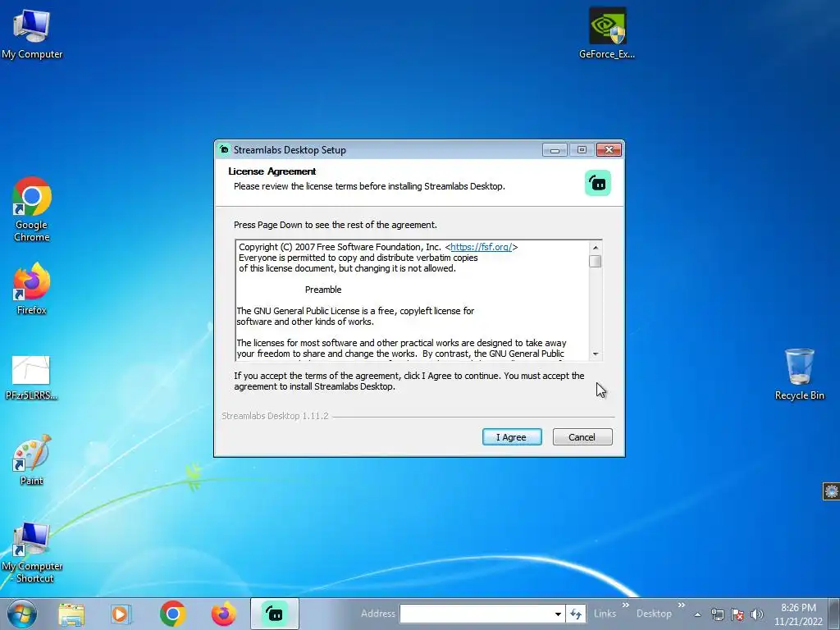
Task: Click the Address bar refresh/go button
Action: point(576,614)
